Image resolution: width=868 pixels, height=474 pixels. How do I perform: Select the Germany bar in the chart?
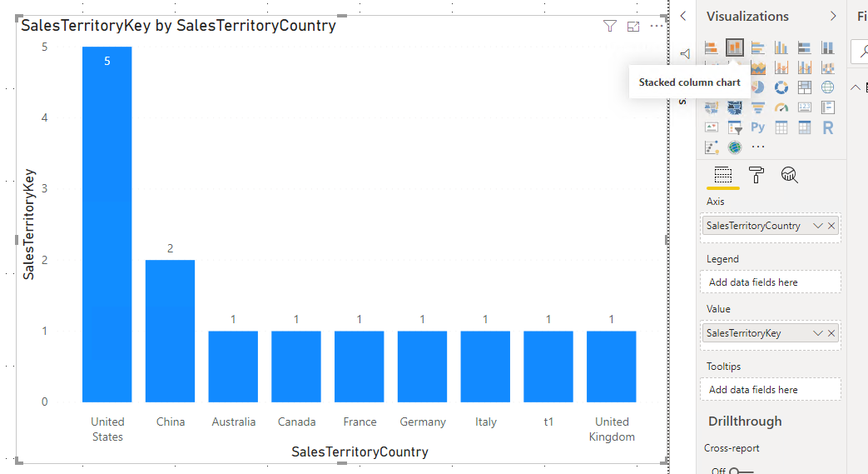[x=423, y=367]
